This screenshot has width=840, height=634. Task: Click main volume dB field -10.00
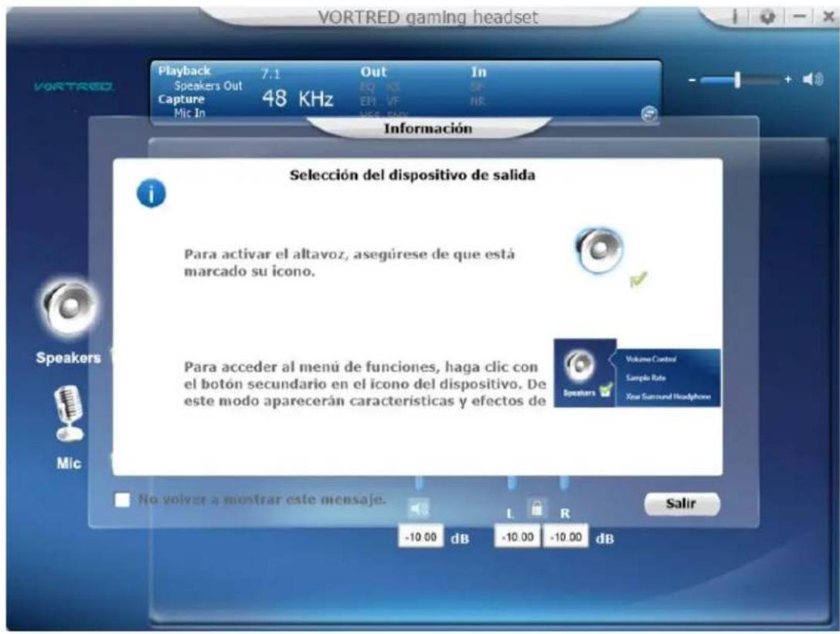421,537
